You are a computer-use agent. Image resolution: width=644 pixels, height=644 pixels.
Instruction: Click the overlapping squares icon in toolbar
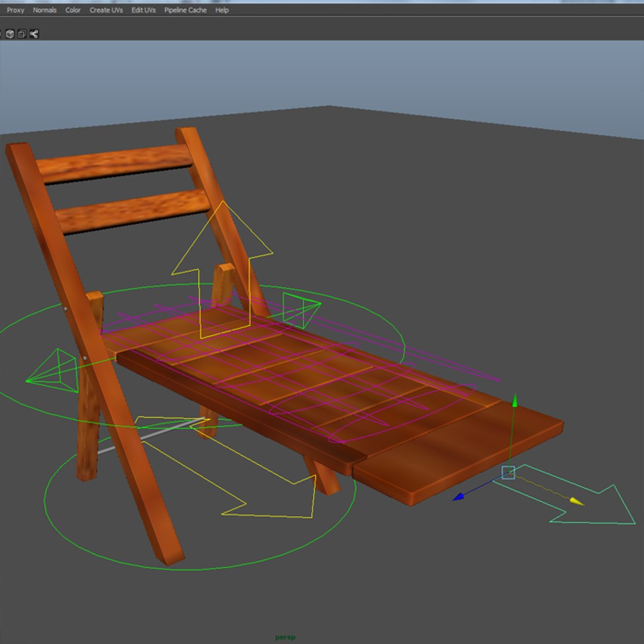[x=22, y=33]
